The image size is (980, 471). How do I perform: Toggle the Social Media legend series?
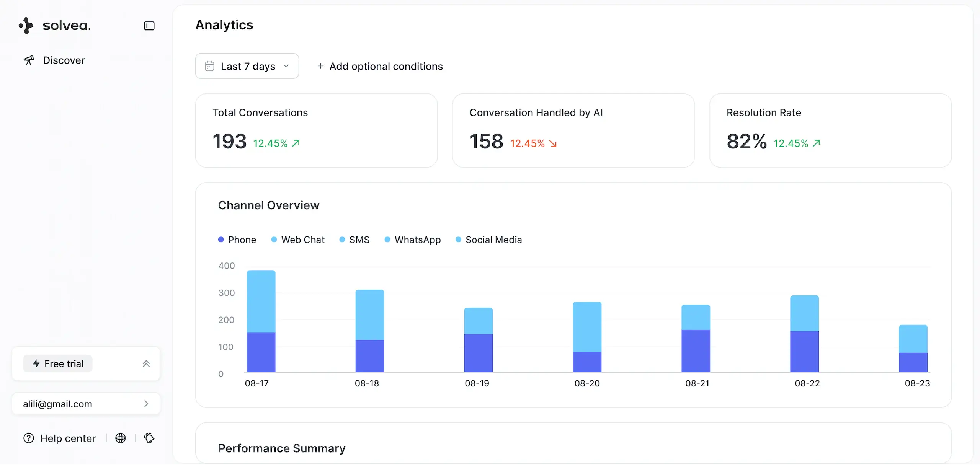tap(489, 240)
